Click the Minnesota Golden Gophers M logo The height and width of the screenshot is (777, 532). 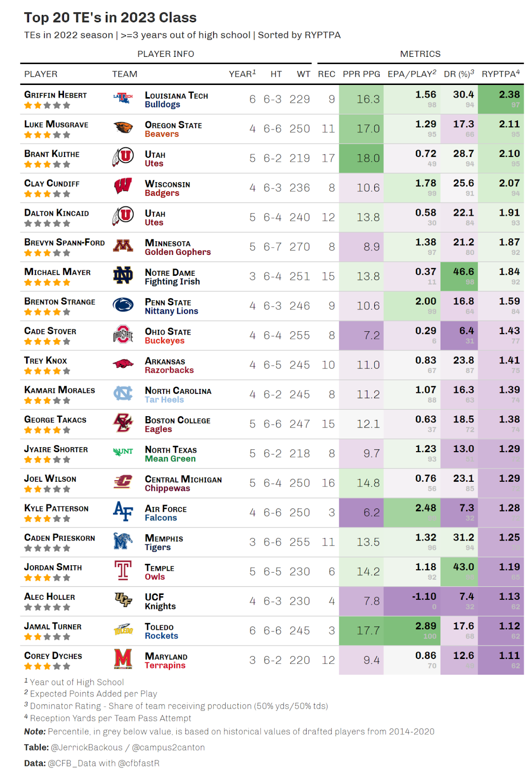(123, 246)
